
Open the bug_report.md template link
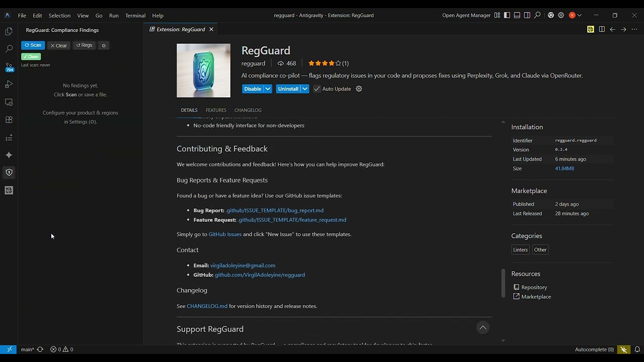[x=275, y=210]
